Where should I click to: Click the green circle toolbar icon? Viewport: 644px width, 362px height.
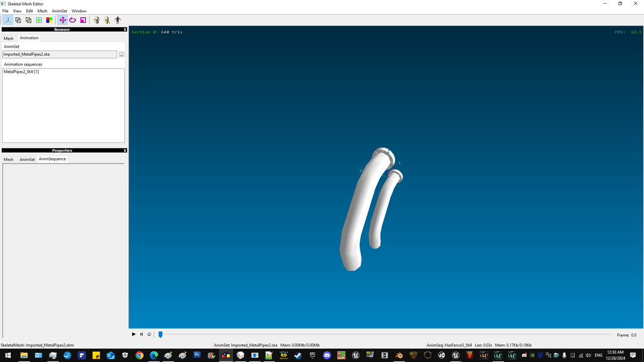pyautogui.click(x=39, y=20)
